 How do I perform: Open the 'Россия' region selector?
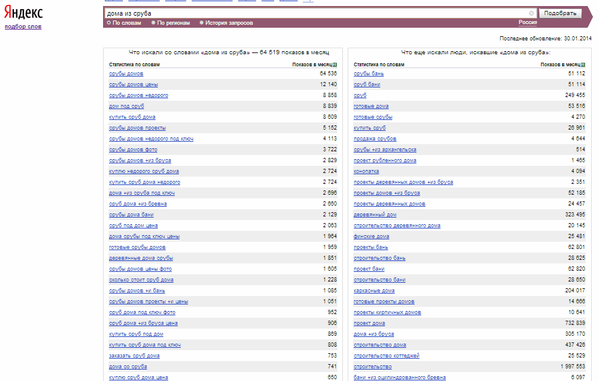(528, 22)
